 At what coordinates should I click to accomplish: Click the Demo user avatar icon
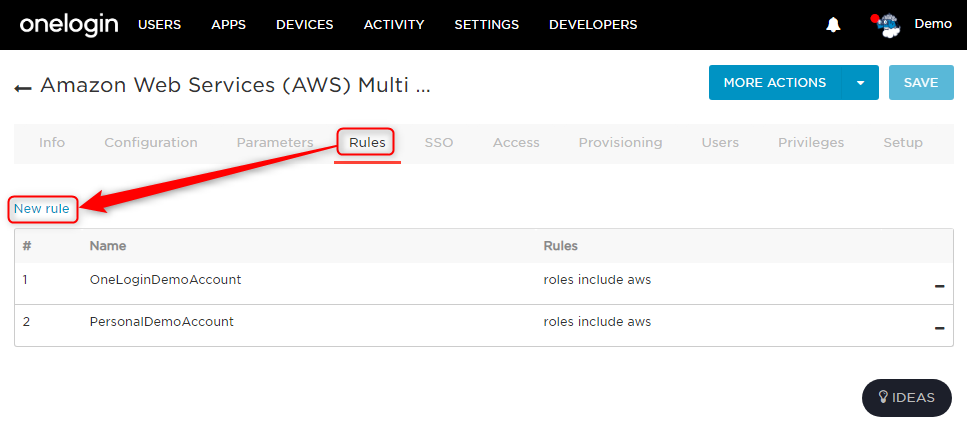tap(887, 26)
